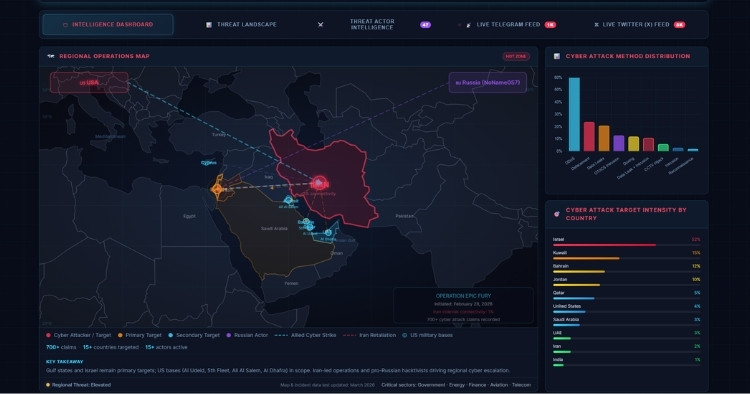The width and height of the screenshot is (750, 394).
Task: Click the target icon beside Cyber Attack Target Intensity
Action: [557, 214]
